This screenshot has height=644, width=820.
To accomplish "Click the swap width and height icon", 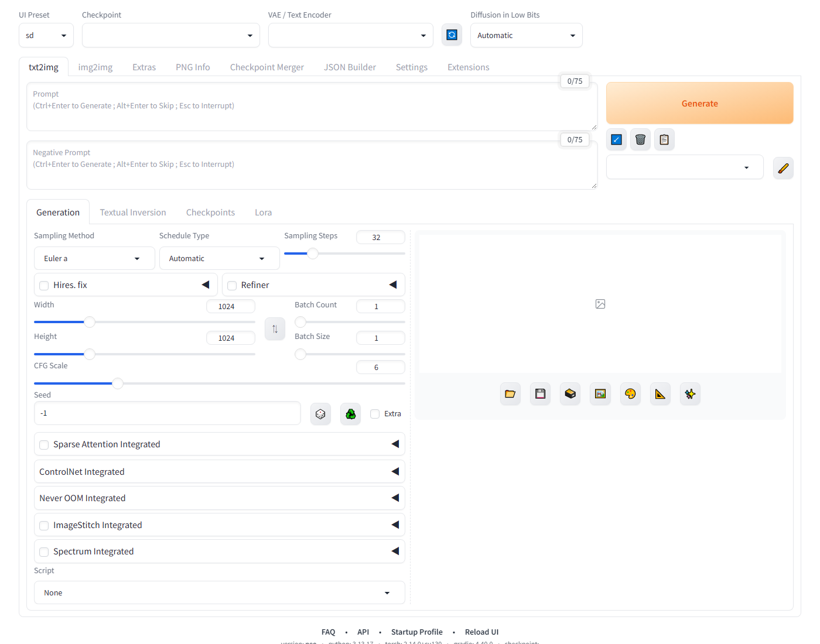I will point(275,329).
